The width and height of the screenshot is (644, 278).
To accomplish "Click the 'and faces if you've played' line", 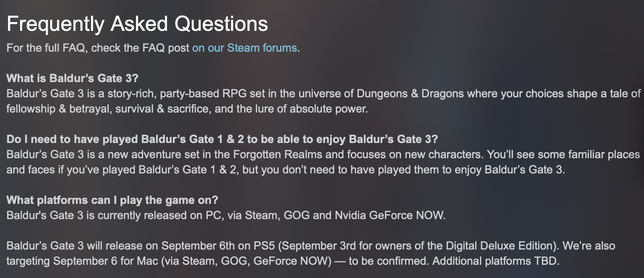I will pyautogui.click(x=286, y=170).
